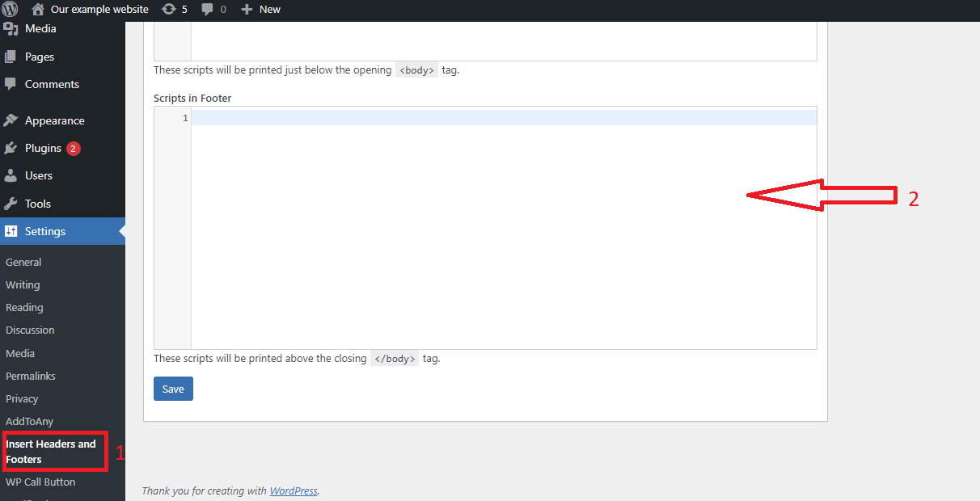Click the Settings sliders icon

(x=11, y=231)
